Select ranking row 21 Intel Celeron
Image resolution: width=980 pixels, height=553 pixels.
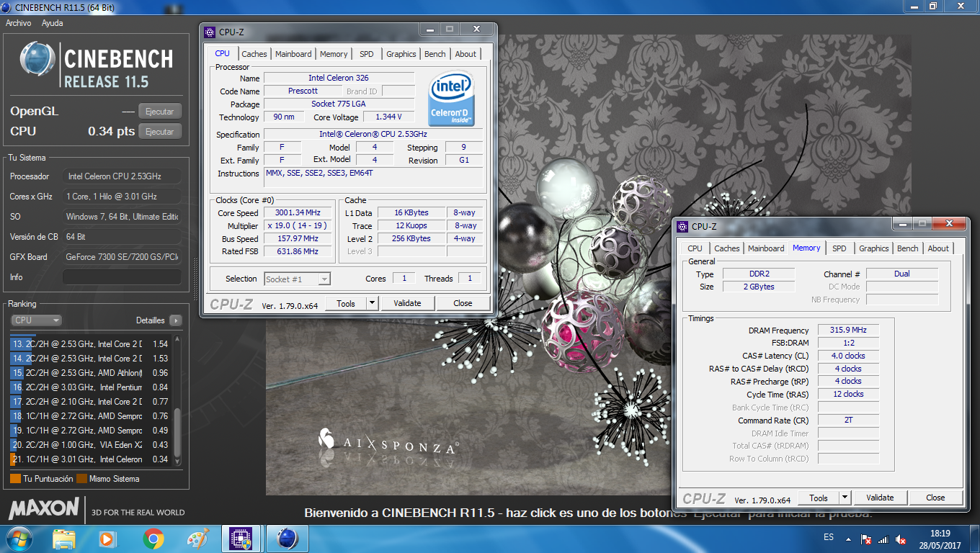[x=90, y=459]
